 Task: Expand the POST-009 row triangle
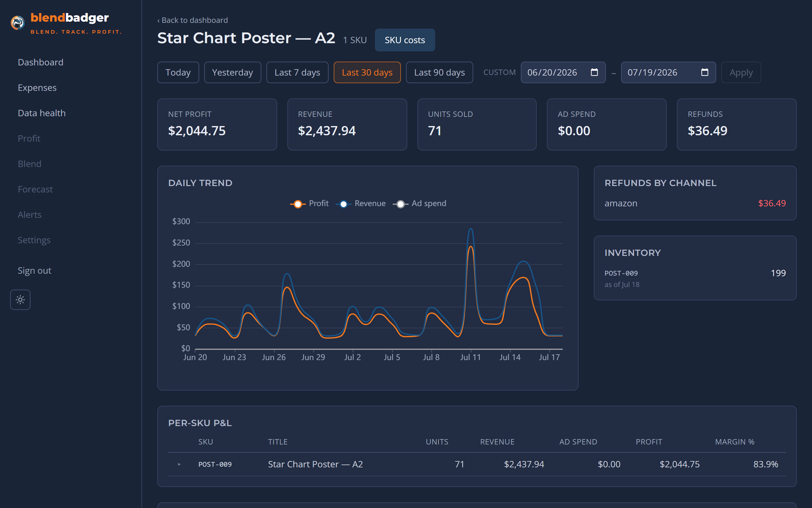[179, 464]
